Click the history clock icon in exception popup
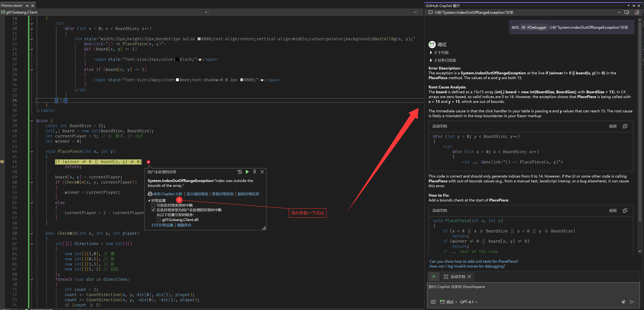644x310 pixels. [x=240, y=172]
